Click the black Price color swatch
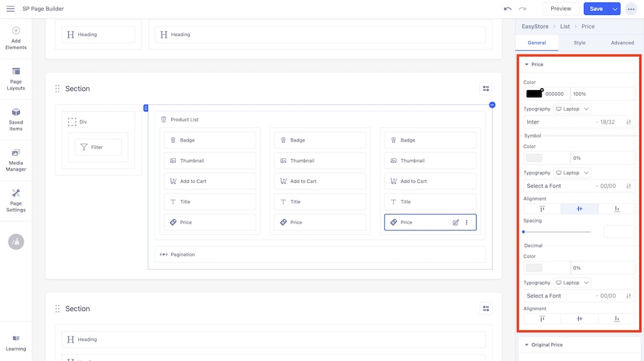The width and height of the screenshot is (644, 361). (534, 94)
